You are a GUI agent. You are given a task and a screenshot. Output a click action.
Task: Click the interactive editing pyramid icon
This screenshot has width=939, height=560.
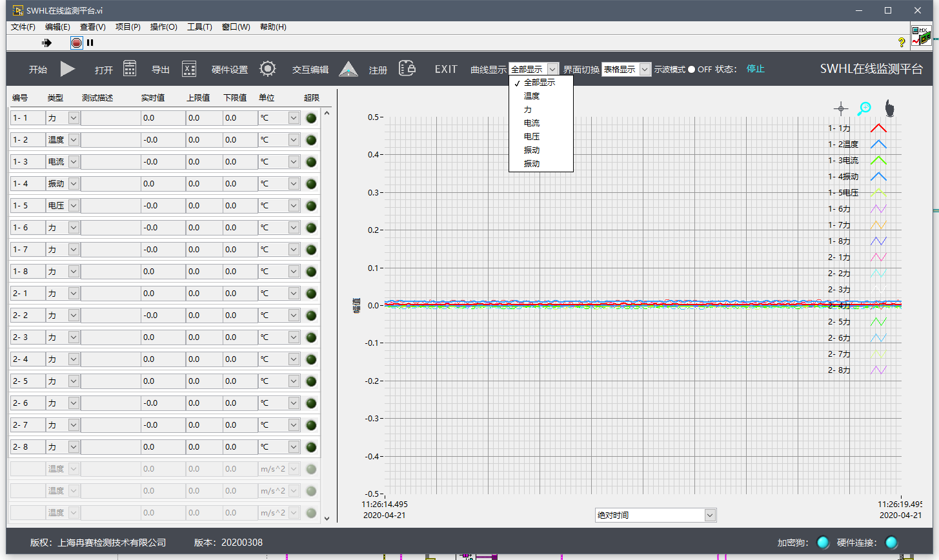(348, 69)
